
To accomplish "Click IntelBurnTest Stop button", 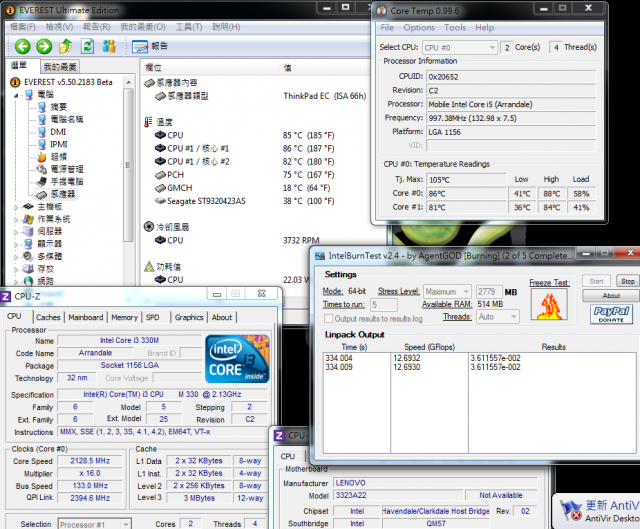I will point(628,281).
